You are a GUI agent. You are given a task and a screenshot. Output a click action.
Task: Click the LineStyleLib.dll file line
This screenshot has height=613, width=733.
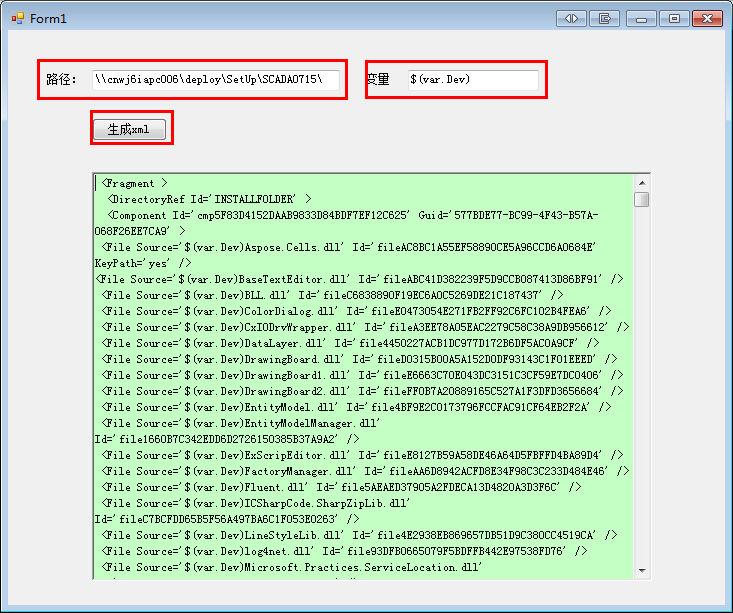(359, 535)
